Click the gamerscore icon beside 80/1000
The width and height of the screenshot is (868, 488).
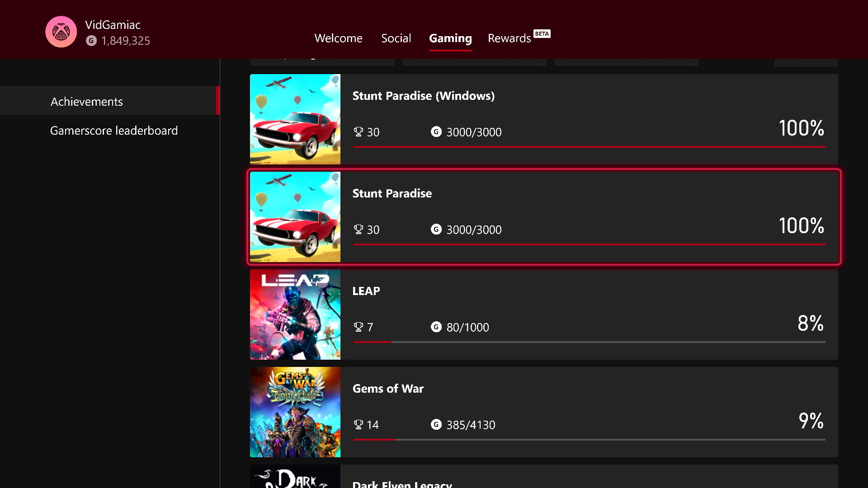tap(436, 327)
